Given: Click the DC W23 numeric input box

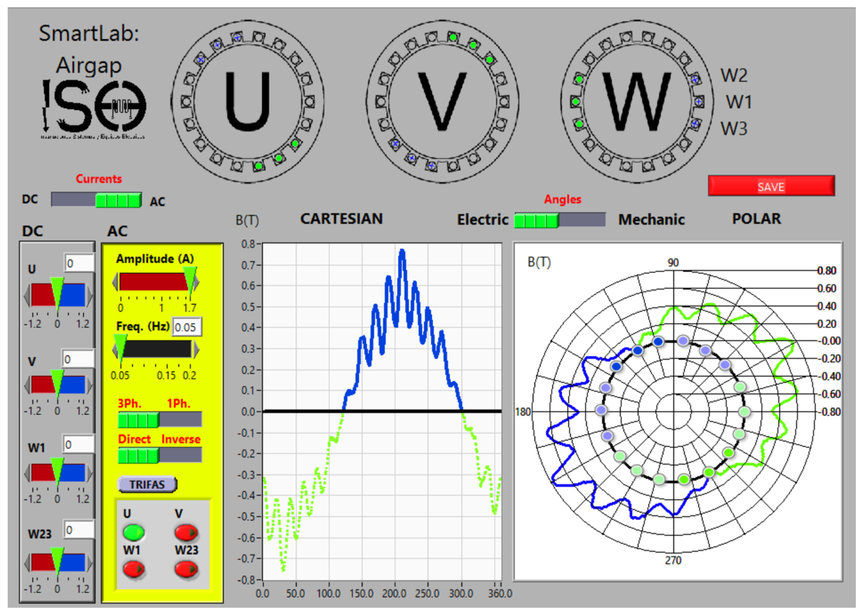Looking at the screenshot, I should pyautogui.click(x=79, y=529).
